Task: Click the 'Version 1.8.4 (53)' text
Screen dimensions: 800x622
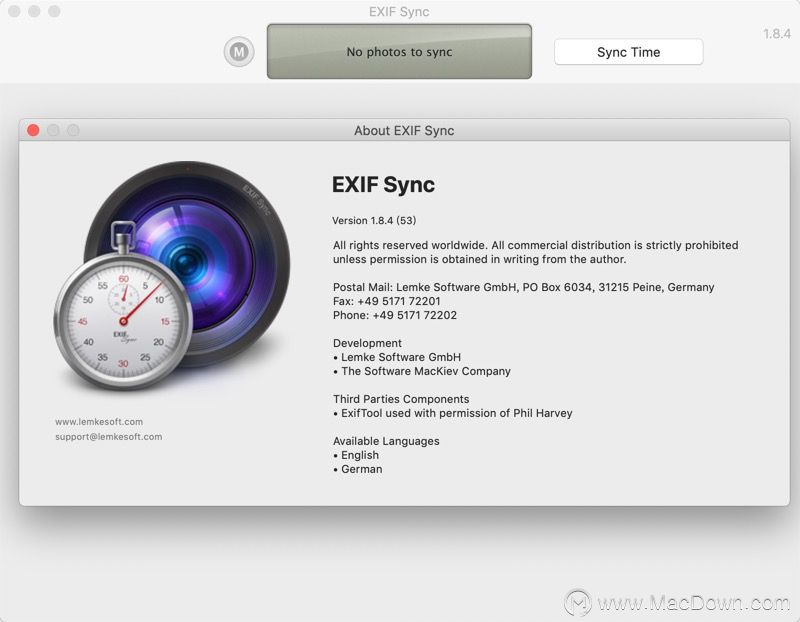Action: click(374, 220)
